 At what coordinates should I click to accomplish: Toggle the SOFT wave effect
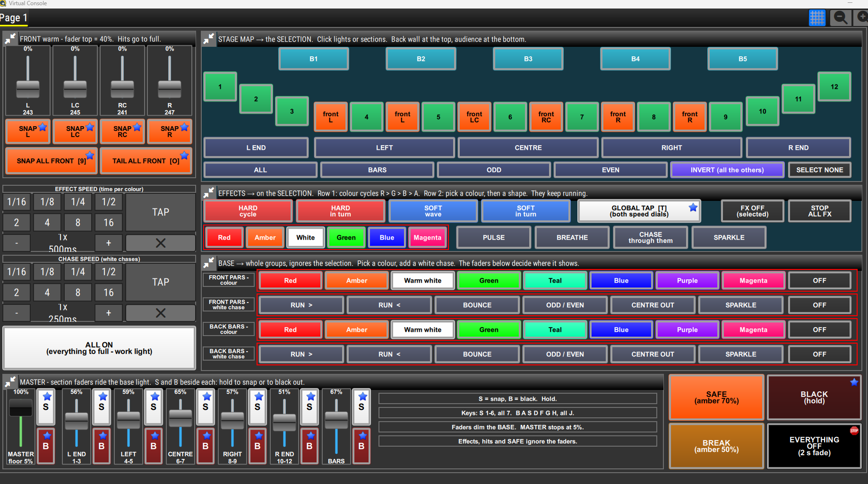pyautogui.click(x=433, y=211)
